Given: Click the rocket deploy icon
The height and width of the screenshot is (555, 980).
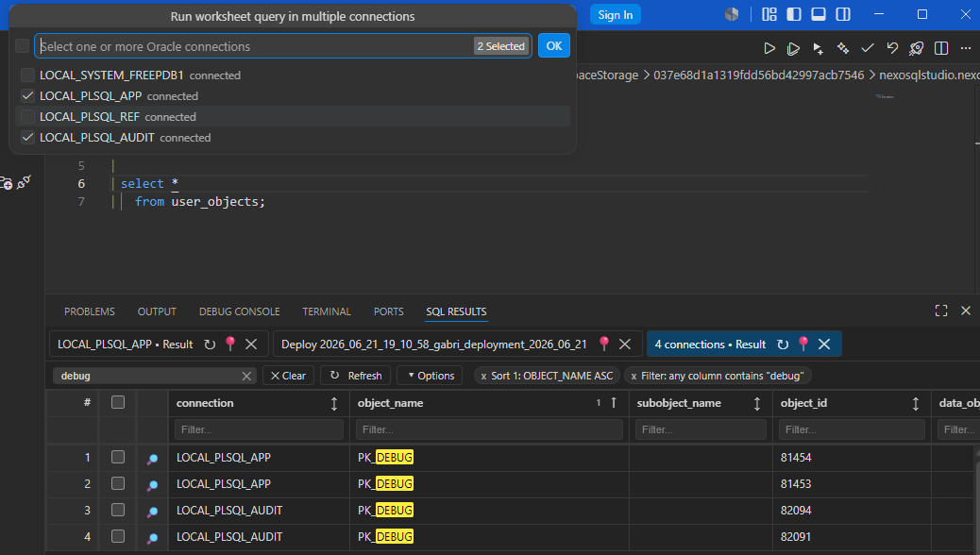Looking at the screenshot, I should tap(916, 48).
